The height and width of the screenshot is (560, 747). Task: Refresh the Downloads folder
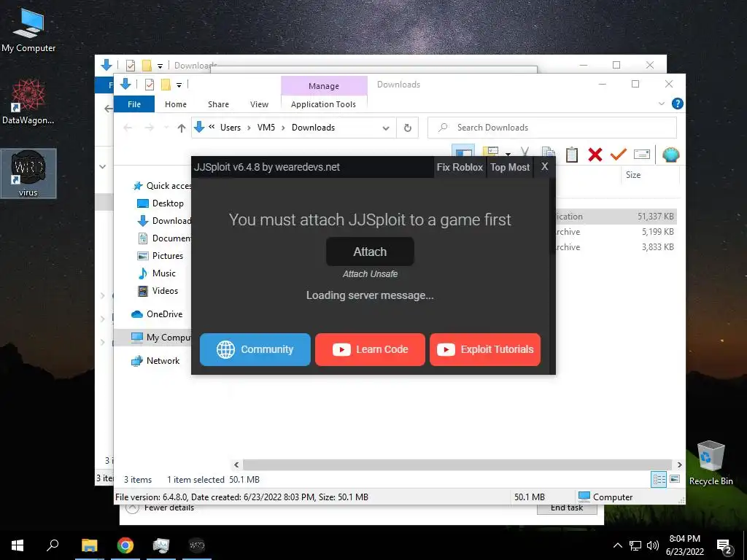[407, 128]
